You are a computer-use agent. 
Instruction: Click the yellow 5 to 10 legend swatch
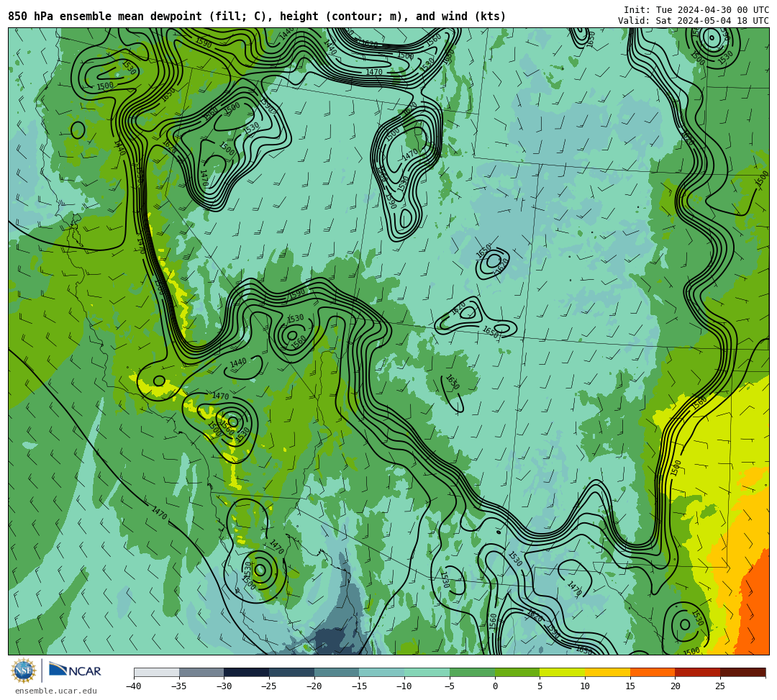pyautogui.click(x=563, y=672)
